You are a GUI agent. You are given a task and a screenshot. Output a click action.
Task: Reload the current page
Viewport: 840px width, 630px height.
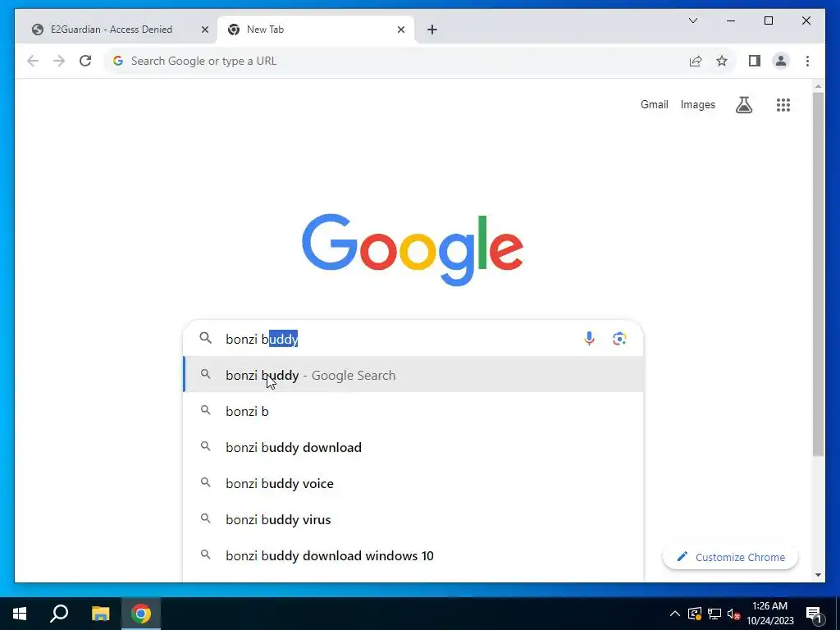pos(85,61)
